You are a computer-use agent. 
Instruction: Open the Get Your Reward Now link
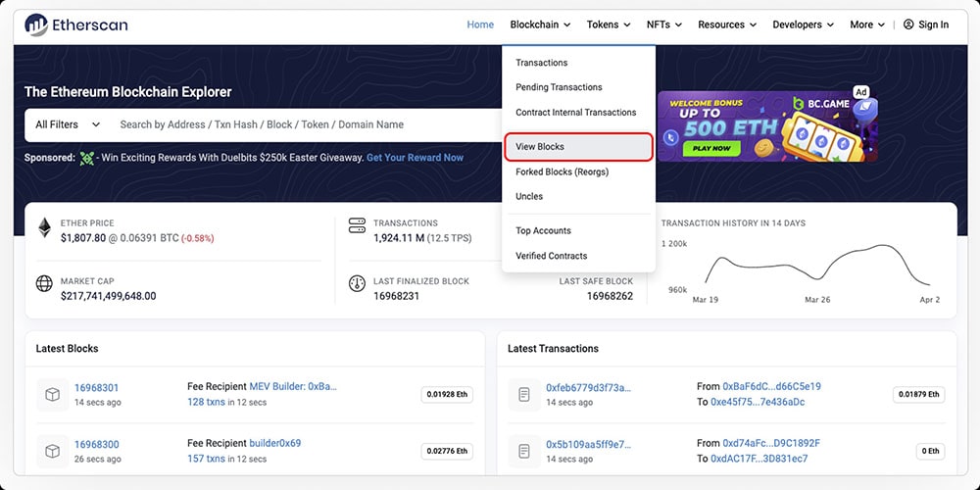click(x=415, y=158)
